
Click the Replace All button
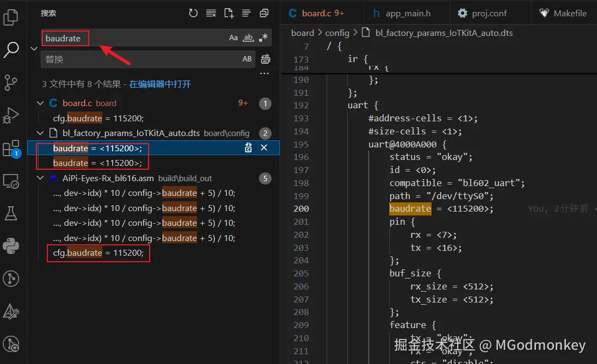click(266, 59)
